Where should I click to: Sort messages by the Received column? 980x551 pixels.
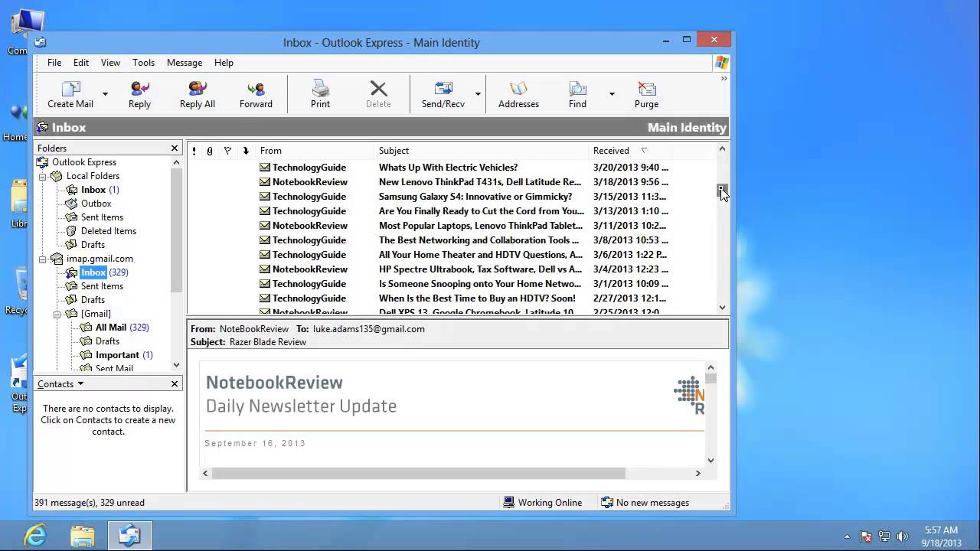pyautogui.click(x=630, y=151)
